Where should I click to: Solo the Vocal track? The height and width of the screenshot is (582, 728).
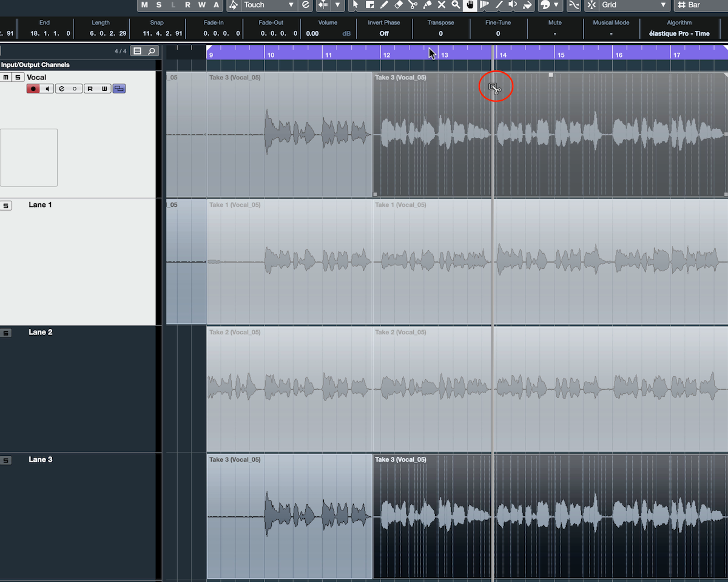click(x=18, y=77)
